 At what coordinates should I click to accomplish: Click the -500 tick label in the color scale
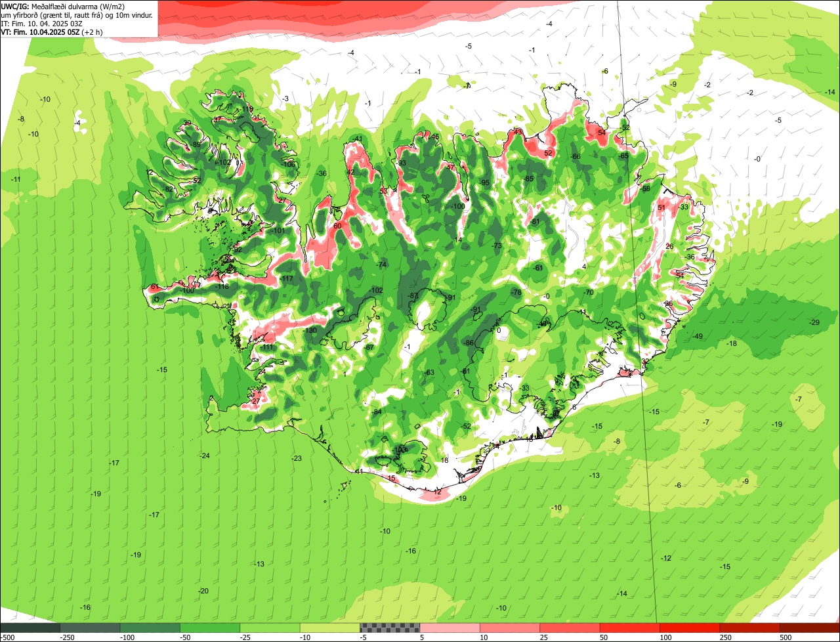7,637
